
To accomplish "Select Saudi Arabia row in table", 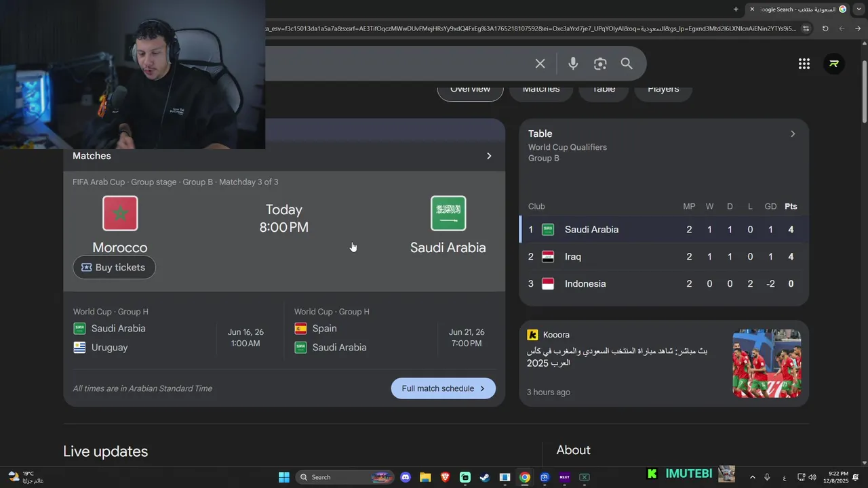I will click(x=664, y=230).
